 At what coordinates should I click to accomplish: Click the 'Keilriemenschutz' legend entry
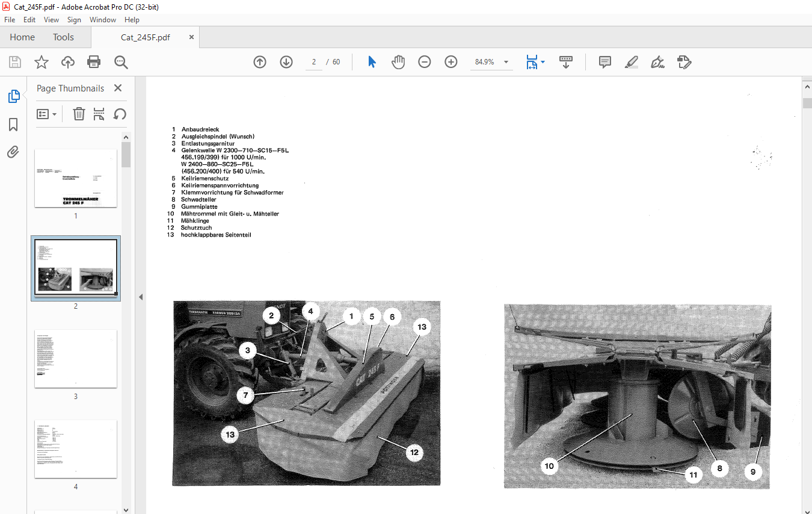(205, 179)
